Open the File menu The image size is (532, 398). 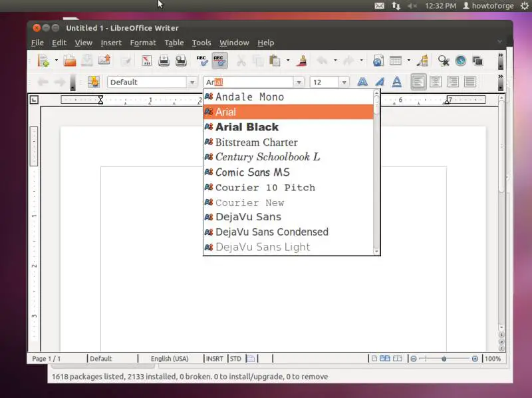click(37, 43)
